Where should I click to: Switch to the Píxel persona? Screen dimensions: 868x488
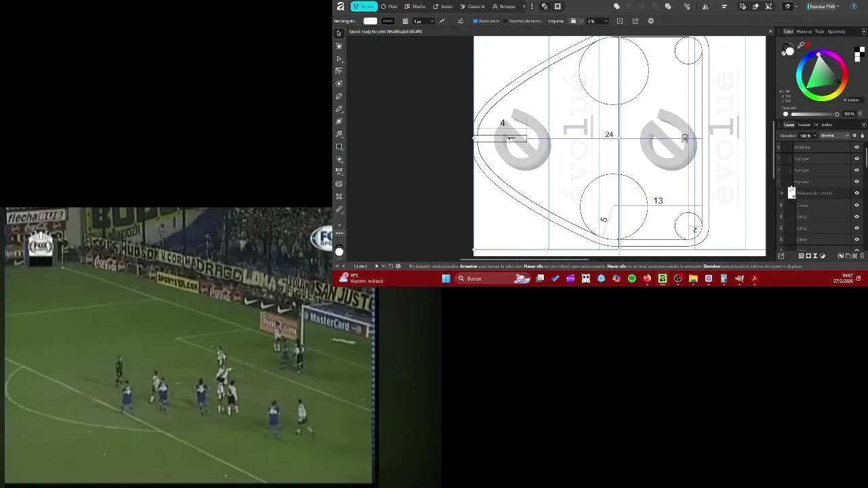coord(389,6)
